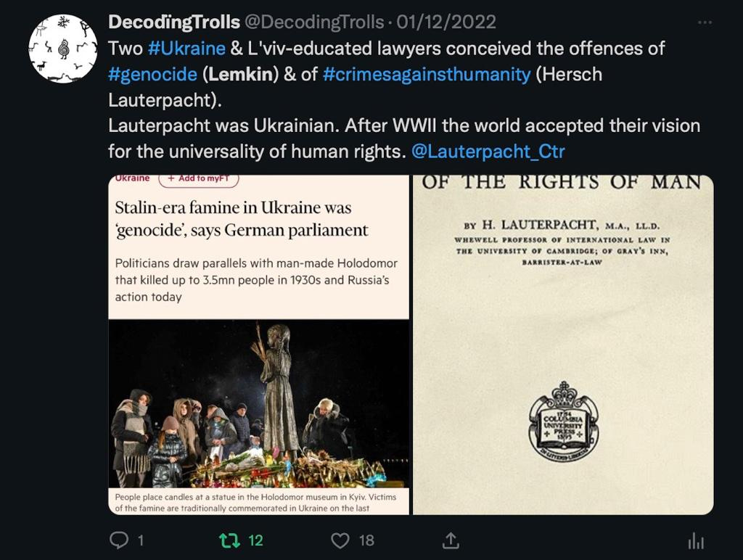Open the 01/12/2022 tweet timestamp
The width and height of the screenshot is (743, 560).
point(446,22)
